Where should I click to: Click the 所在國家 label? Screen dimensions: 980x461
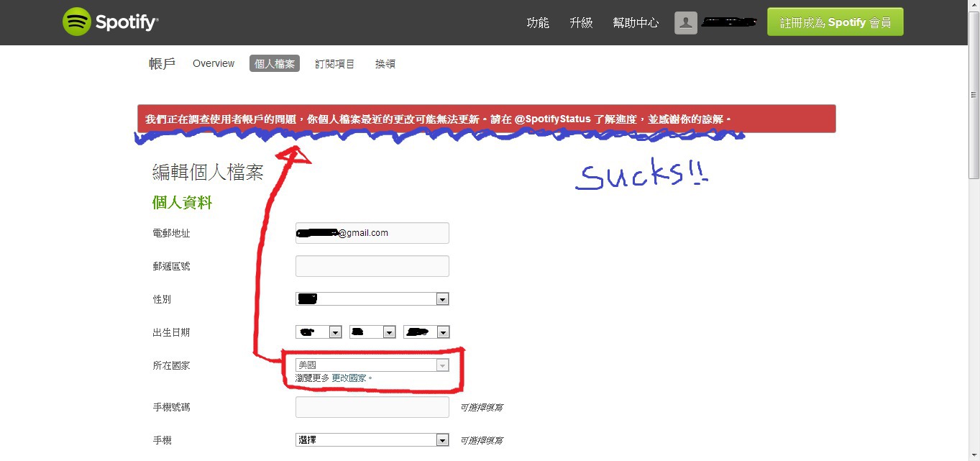click(171, 365)
